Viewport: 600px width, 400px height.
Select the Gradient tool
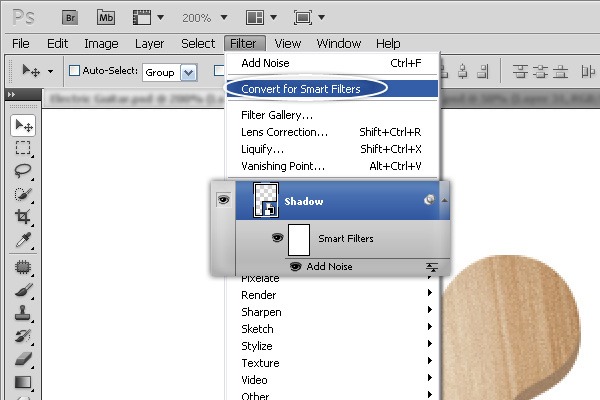(23, 382)
